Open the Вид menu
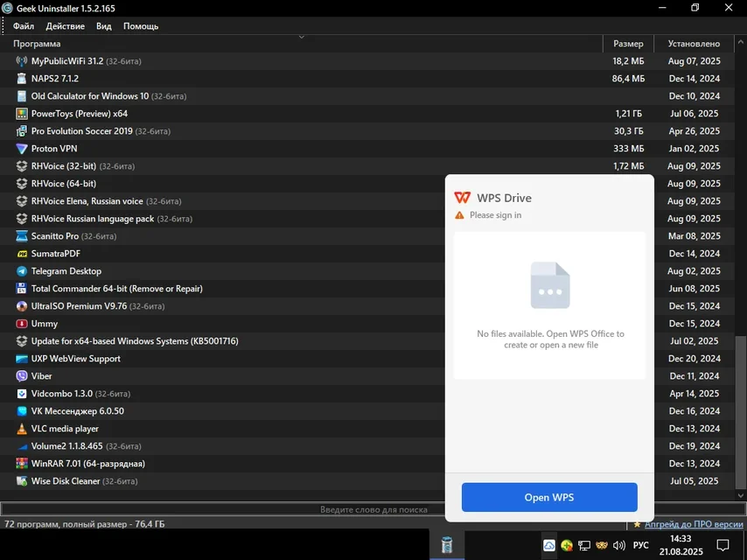The width and height of the screenshot is (747, 560). (x=104, y=26)
